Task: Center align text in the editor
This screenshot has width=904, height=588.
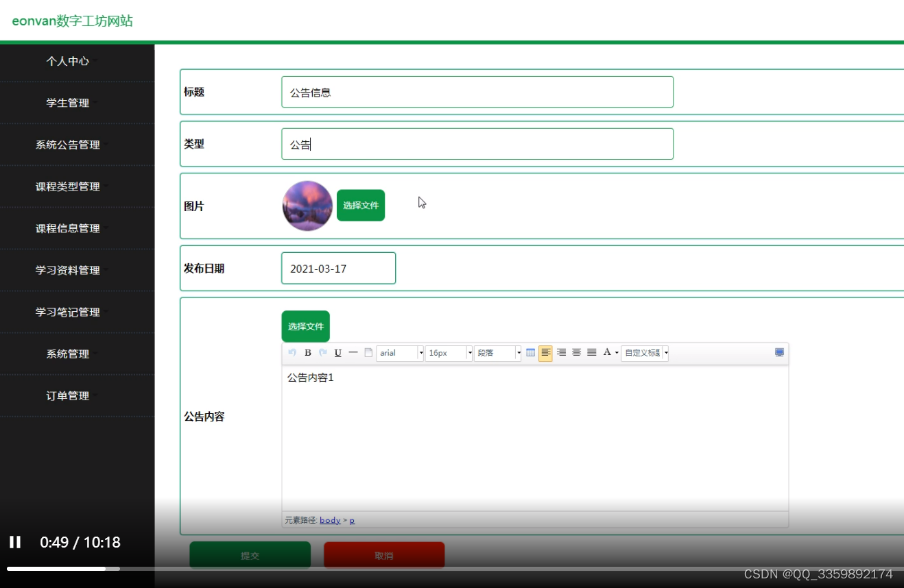Action: click(577, 353)
